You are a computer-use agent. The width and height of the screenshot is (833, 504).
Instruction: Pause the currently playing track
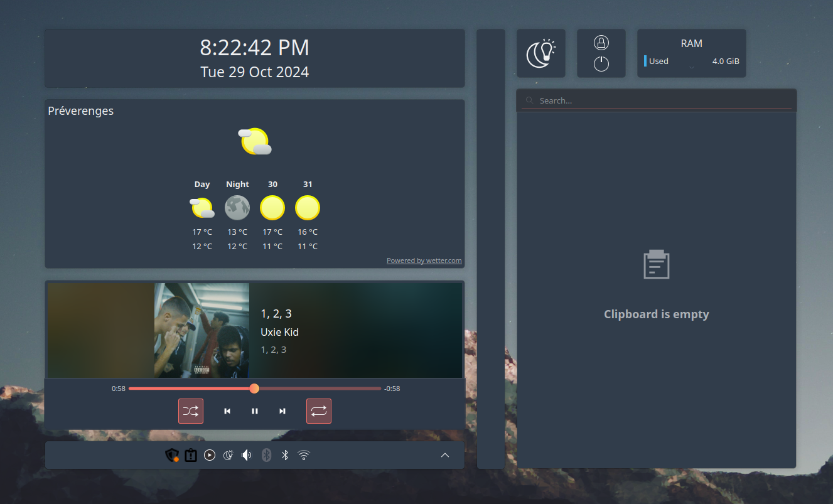pos(255,411)
